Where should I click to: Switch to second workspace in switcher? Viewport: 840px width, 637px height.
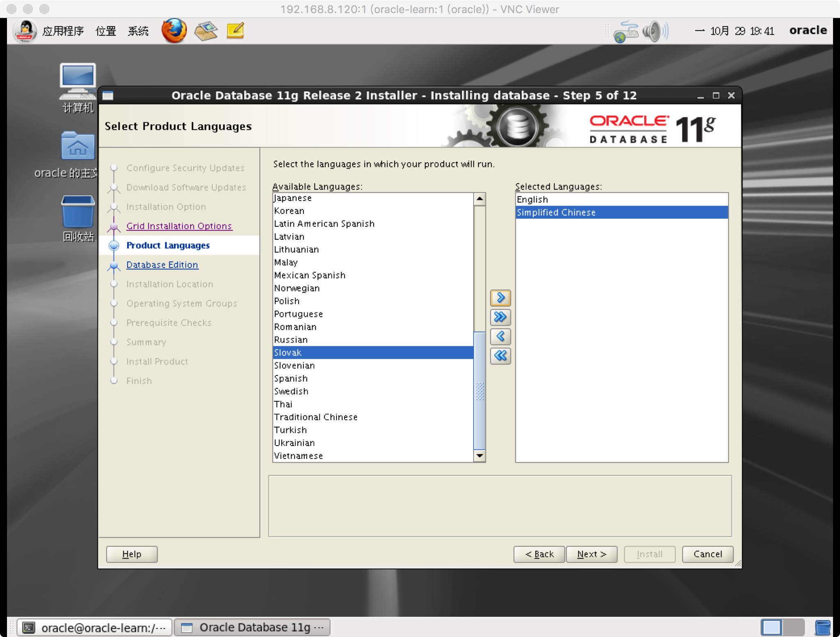(793, 628)
